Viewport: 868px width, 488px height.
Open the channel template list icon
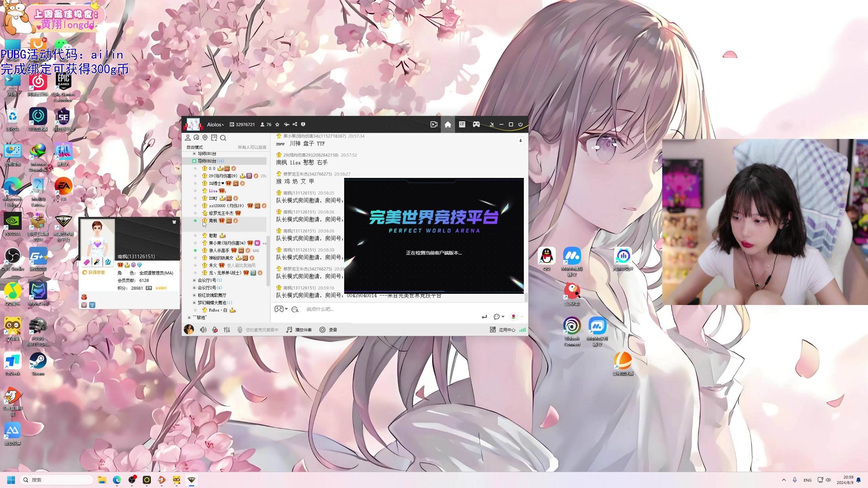click(x=462, y=124)
